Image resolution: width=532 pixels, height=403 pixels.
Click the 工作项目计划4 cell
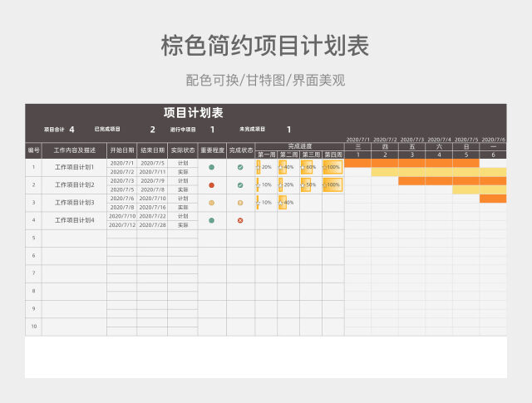(74, 220)
